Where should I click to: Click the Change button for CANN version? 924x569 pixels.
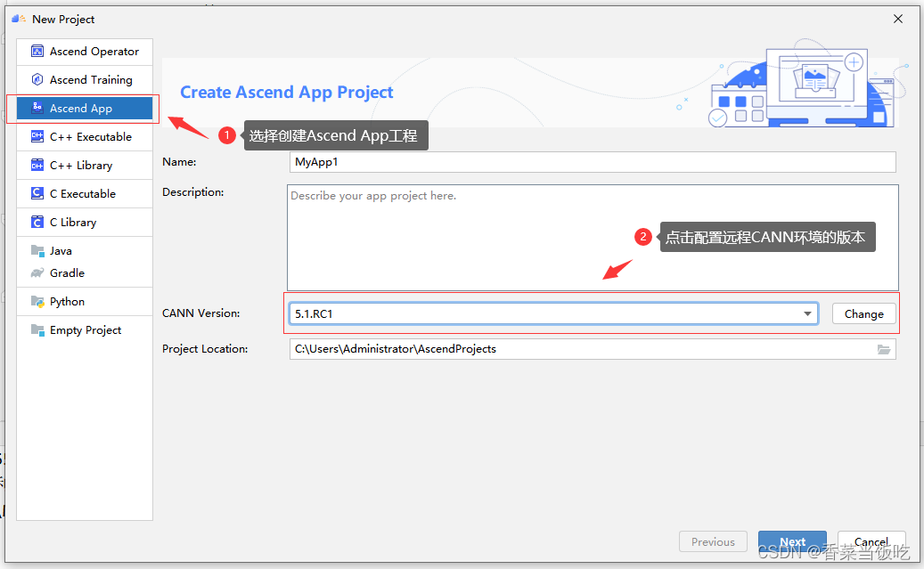(x=864, y=314)
